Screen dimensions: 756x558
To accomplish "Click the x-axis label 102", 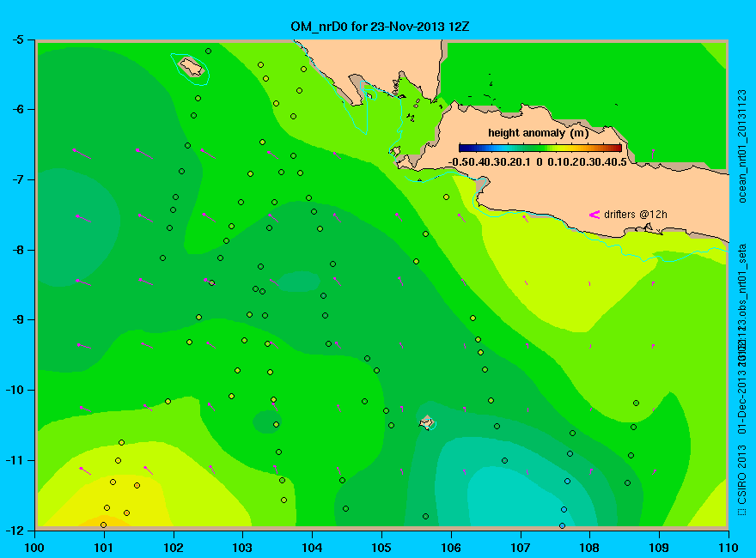I will (173, 548).
